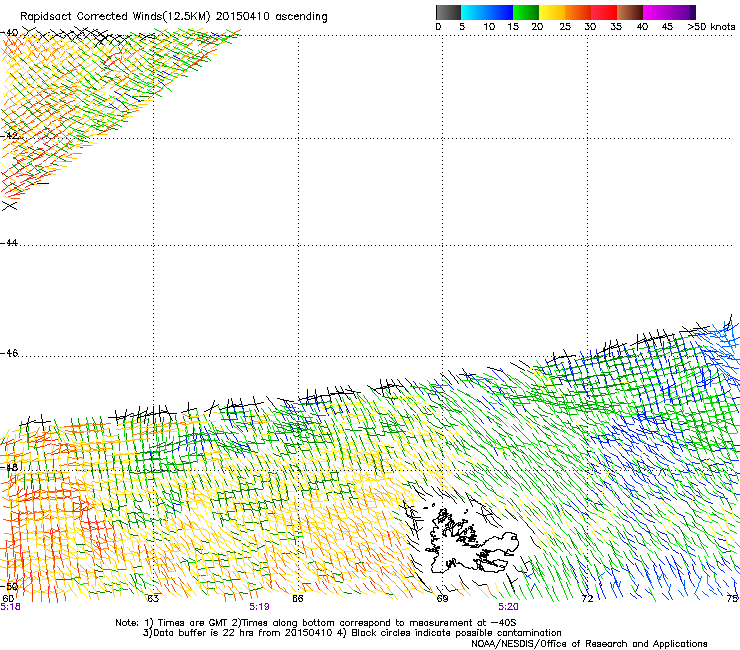Click the green 15-20 knots legend swatch
Image resolution: width=740 pixels, height=650 pixels.
coord(526,12)
